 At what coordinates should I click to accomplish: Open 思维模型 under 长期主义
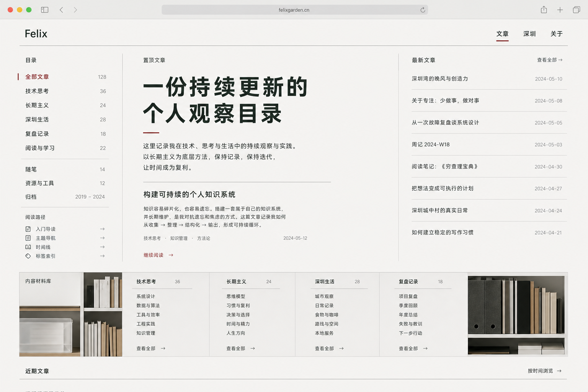point(236,296)
